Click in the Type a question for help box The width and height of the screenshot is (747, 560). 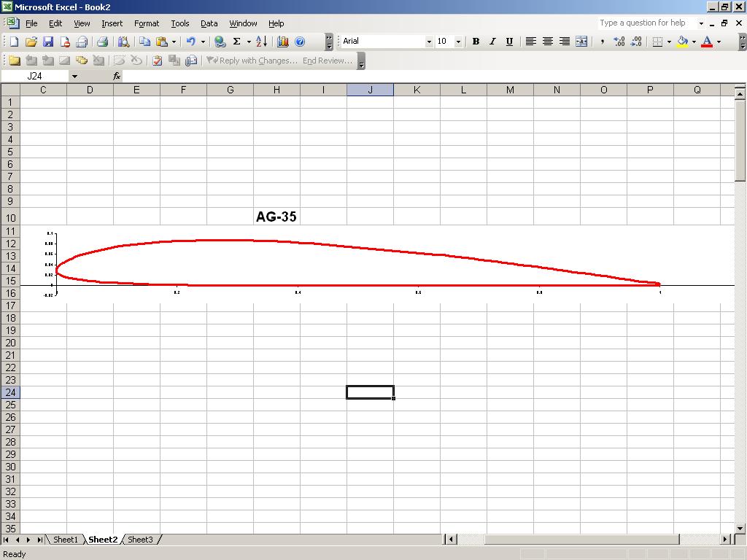click(x=646, y=23)
